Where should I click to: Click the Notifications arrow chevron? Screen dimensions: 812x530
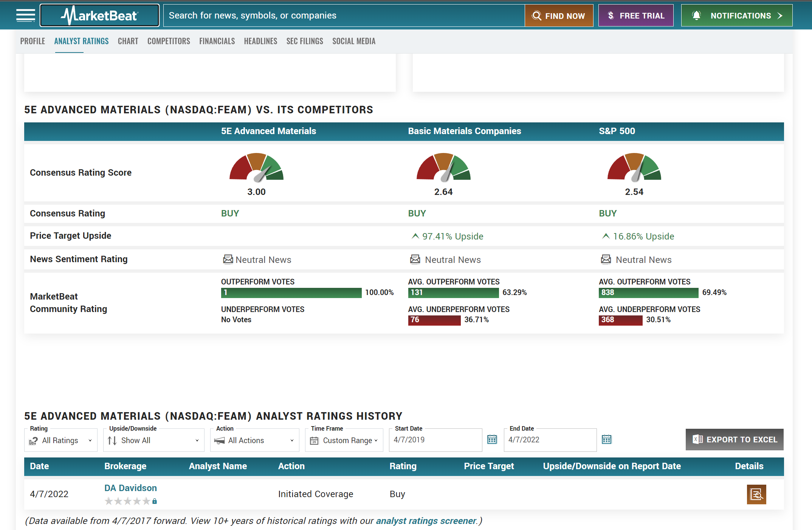(780, 16)
